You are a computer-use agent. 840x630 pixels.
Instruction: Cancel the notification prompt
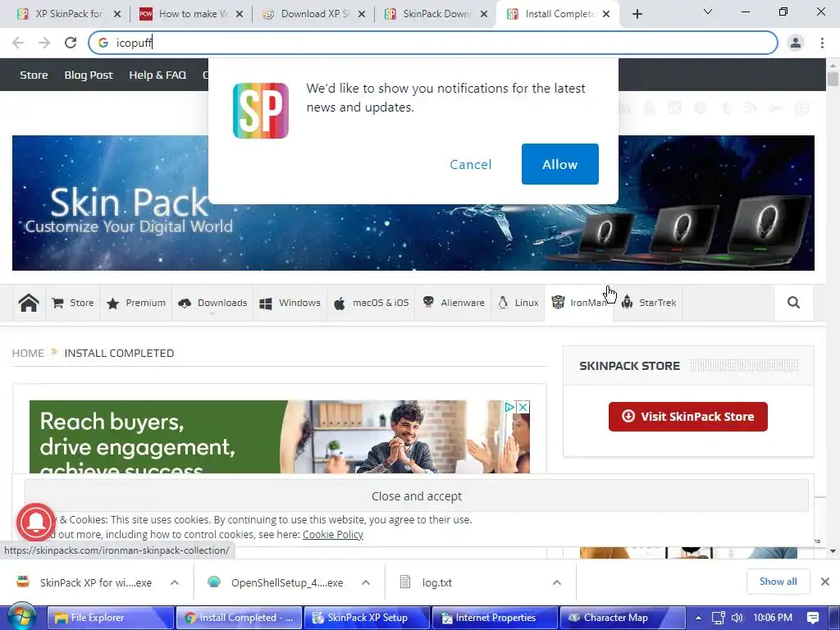(470, 164)
